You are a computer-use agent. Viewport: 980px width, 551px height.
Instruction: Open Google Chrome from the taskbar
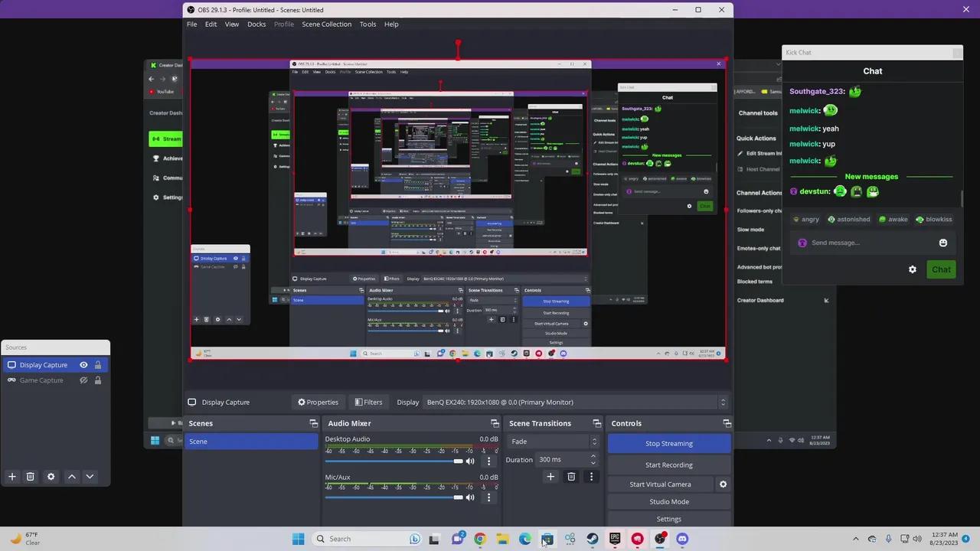tap(480, 539)
